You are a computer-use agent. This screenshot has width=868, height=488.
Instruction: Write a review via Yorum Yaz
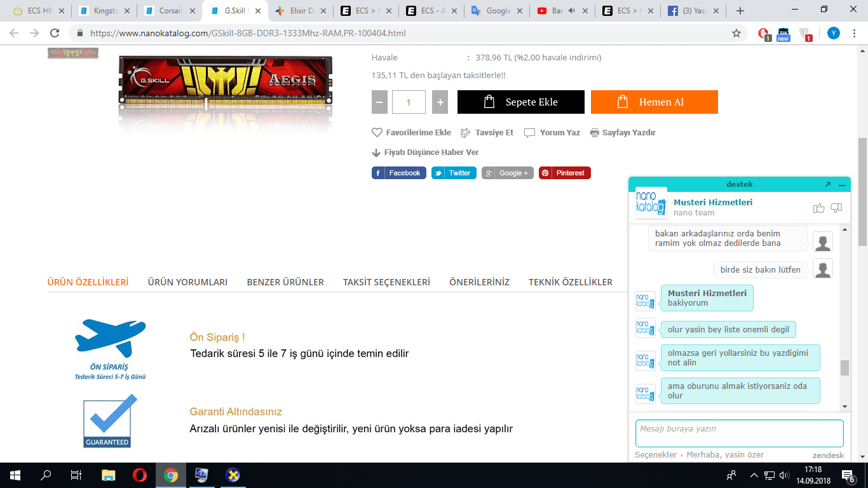point(552,133)
